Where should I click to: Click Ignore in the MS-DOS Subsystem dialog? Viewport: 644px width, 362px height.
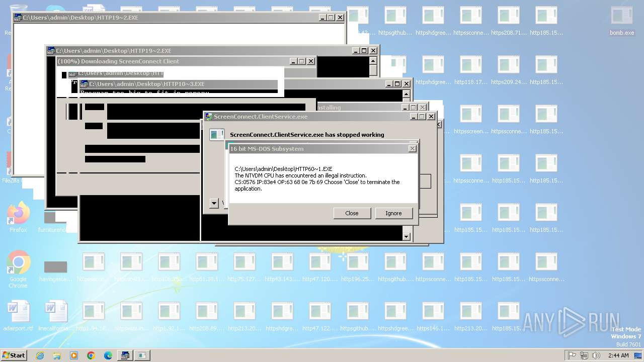point(393,213)
